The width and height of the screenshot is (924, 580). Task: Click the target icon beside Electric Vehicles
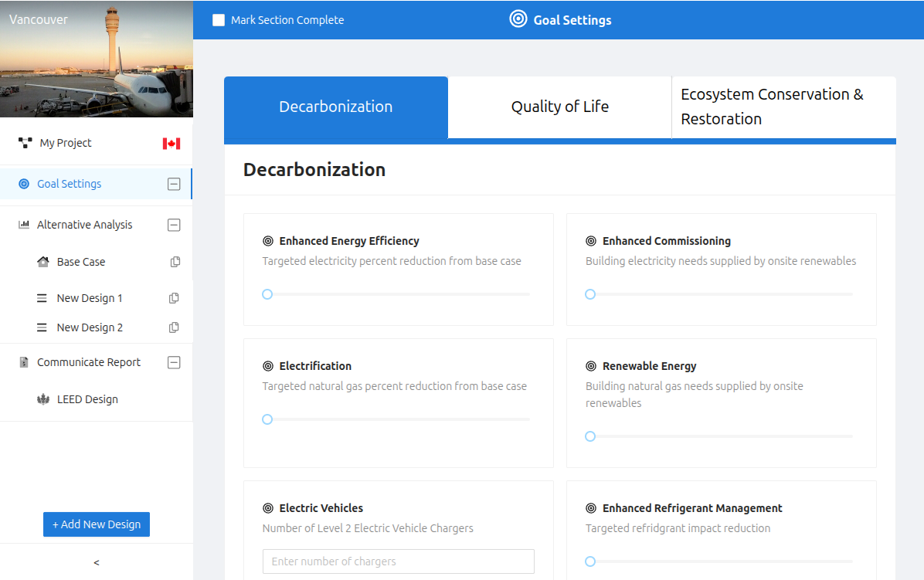click(268, 508)
